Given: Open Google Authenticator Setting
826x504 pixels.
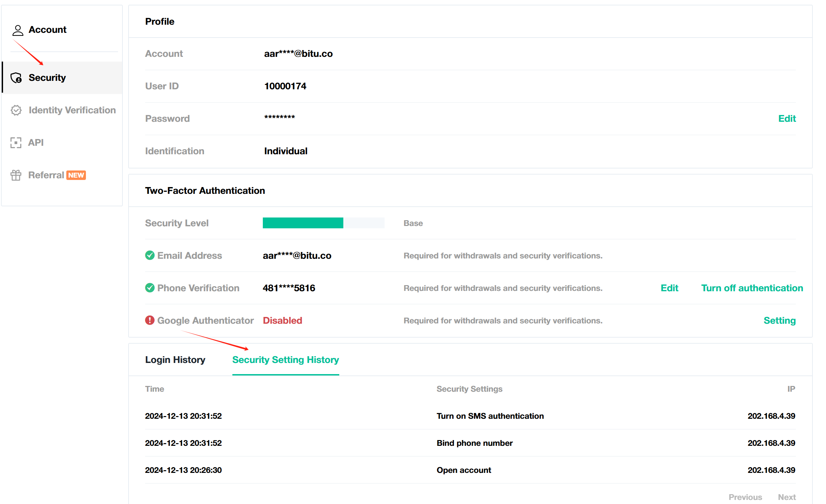Looking at the screenshot, I should pos(780,320).
